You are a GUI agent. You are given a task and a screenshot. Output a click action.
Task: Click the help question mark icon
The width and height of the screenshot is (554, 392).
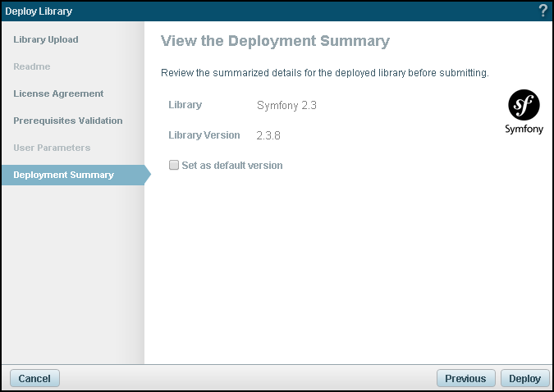point(543,11)
